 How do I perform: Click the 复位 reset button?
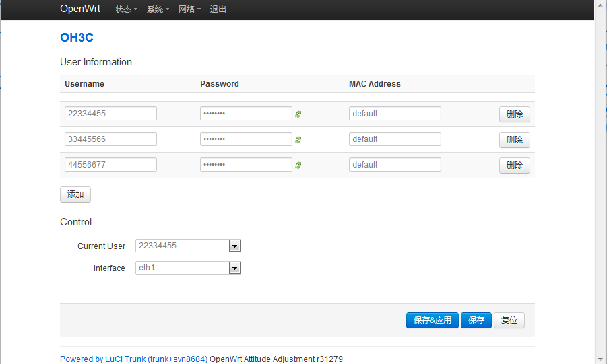(x=509, y=320)
